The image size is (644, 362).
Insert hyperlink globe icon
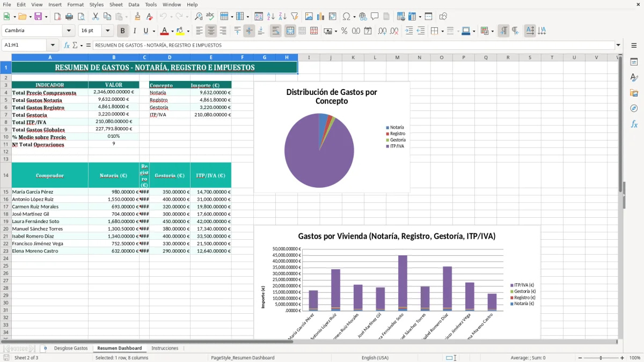click(363, 17)
